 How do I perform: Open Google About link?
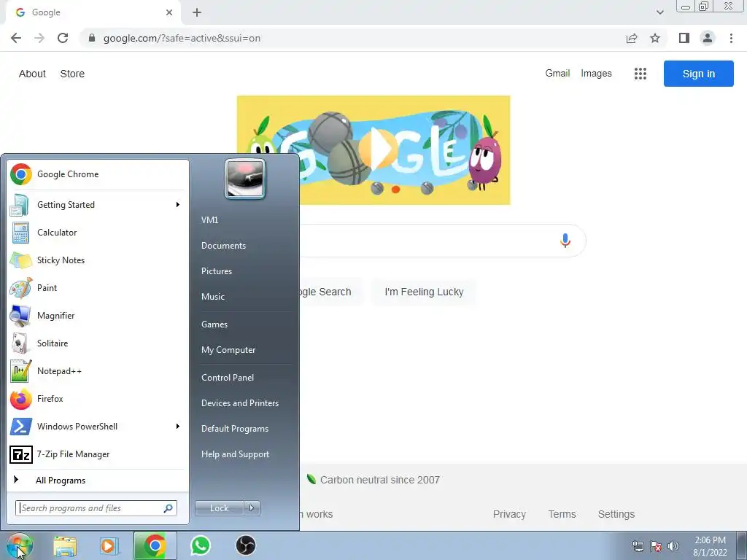tap(32, 74)
